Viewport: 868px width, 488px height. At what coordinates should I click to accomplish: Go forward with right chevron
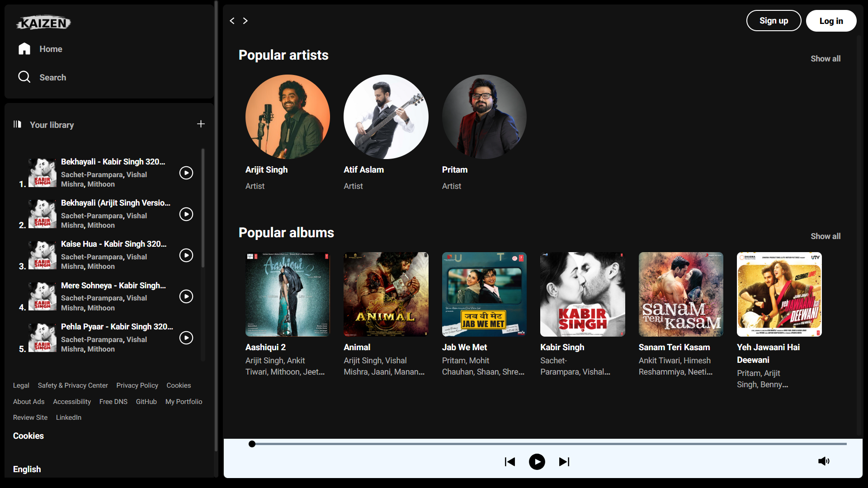[x=245, y=21]
